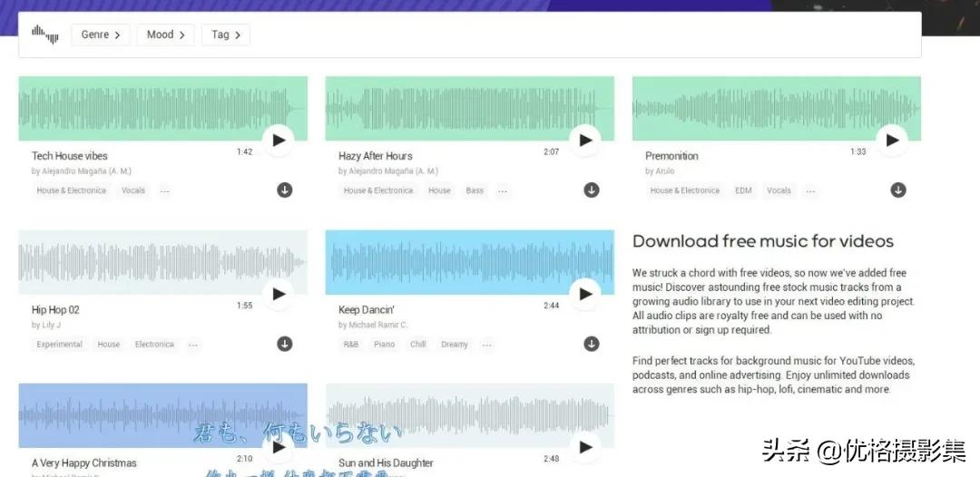The height and width of the screenshot is (477, 980).
Task: Seek within Hazy After Hours waveform
Action: tap(469, 109)
